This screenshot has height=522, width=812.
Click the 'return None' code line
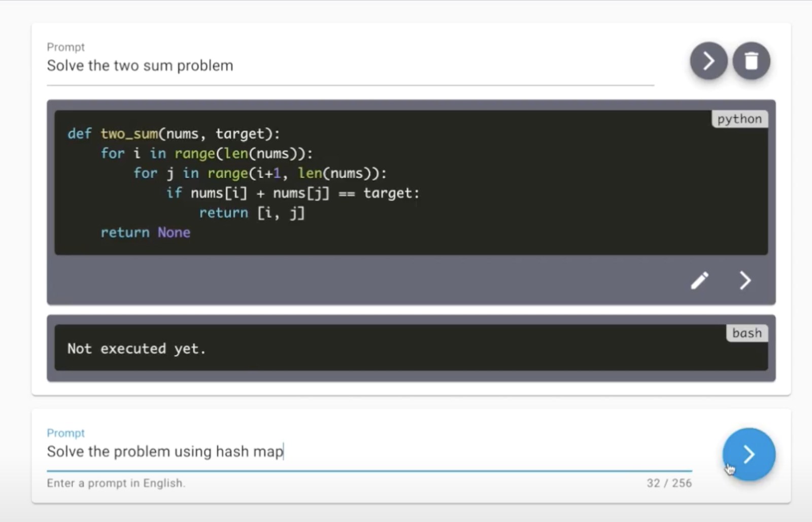[145, 233]
